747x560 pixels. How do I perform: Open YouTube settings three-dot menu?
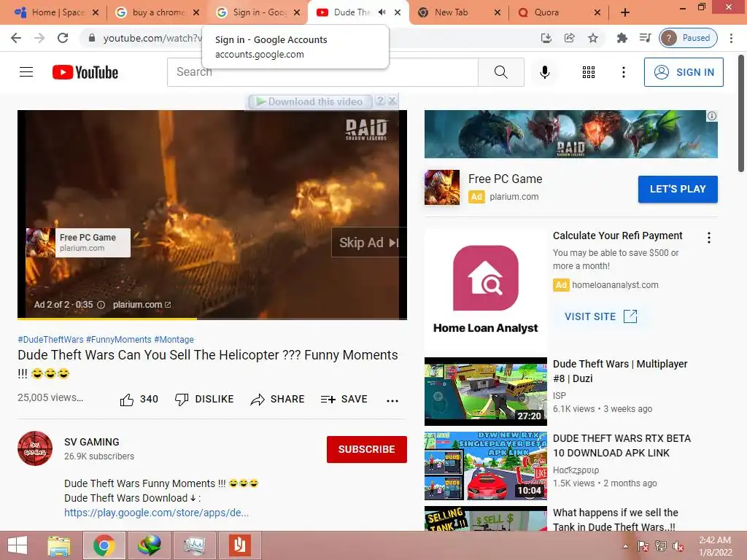[x=623, y=72]
